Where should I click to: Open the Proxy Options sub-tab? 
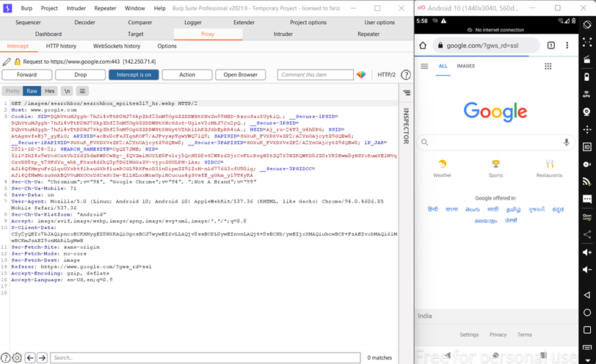167,46
